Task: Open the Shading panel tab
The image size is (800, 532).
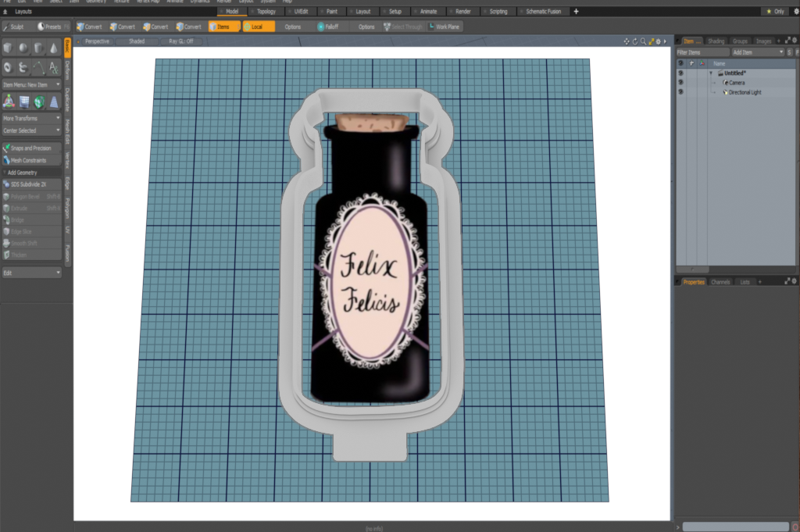Action: point(716,41)
